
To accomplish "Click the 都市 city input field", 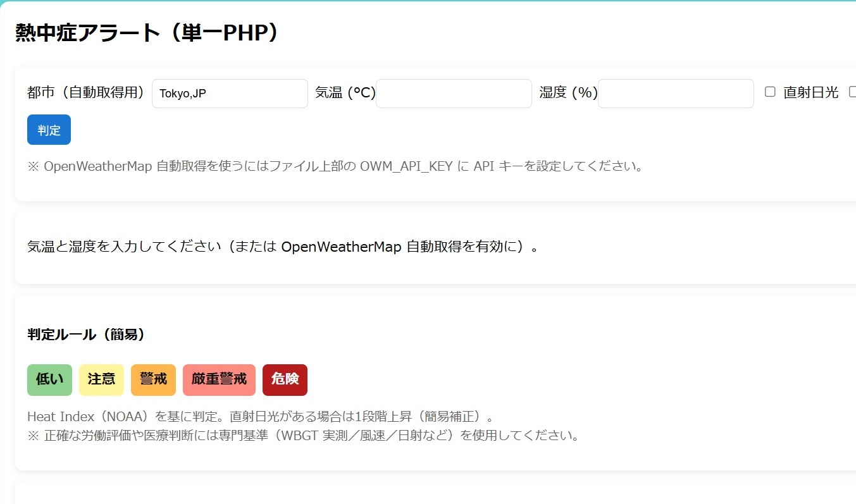I will (230, 94).
